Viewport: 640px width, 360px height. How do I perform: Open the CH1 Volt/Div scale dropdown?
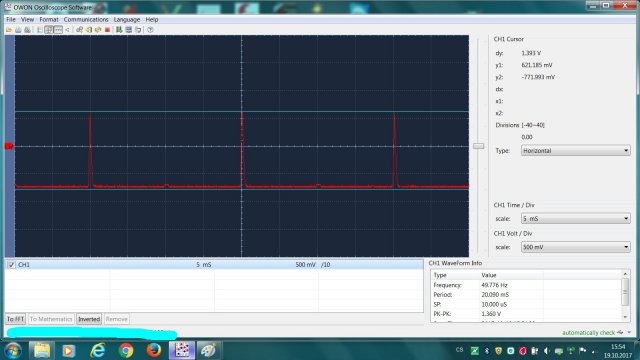[x=576, y=247]
